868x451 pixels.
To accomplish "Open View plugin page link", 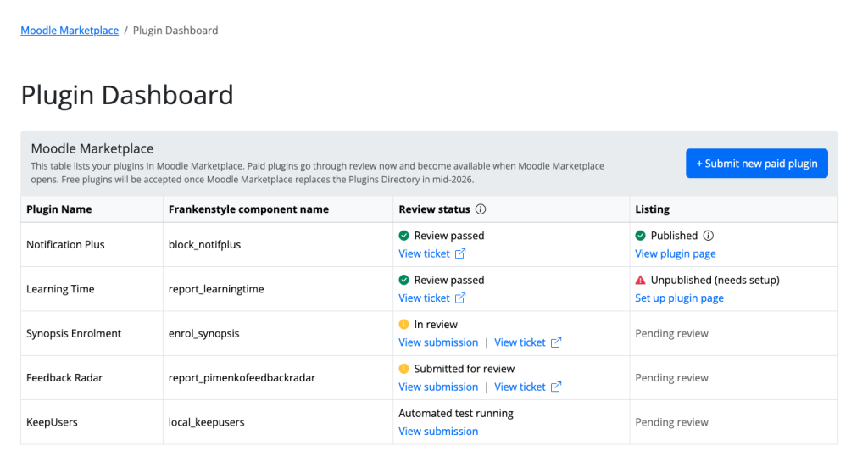I will tap(676, 253).
